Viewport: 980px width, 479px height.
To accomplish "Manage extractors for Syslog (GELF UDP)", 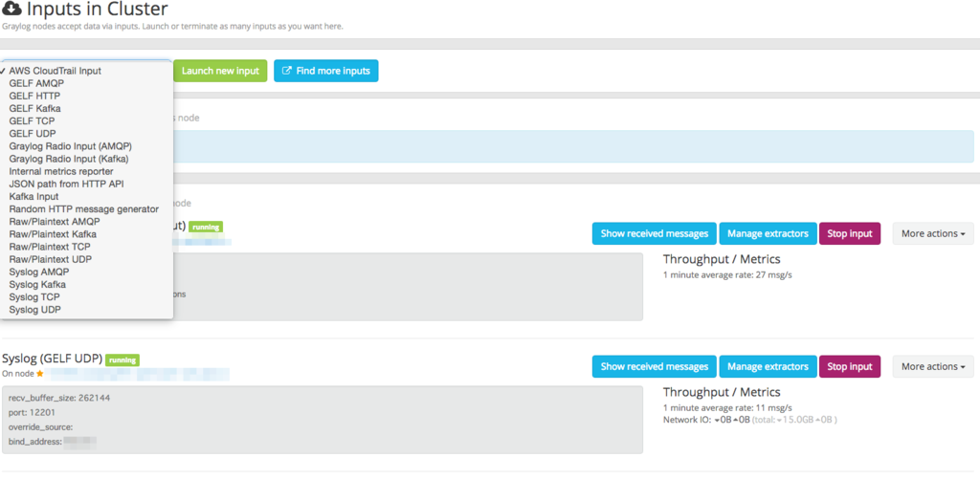I will click(x=768, y=366).
